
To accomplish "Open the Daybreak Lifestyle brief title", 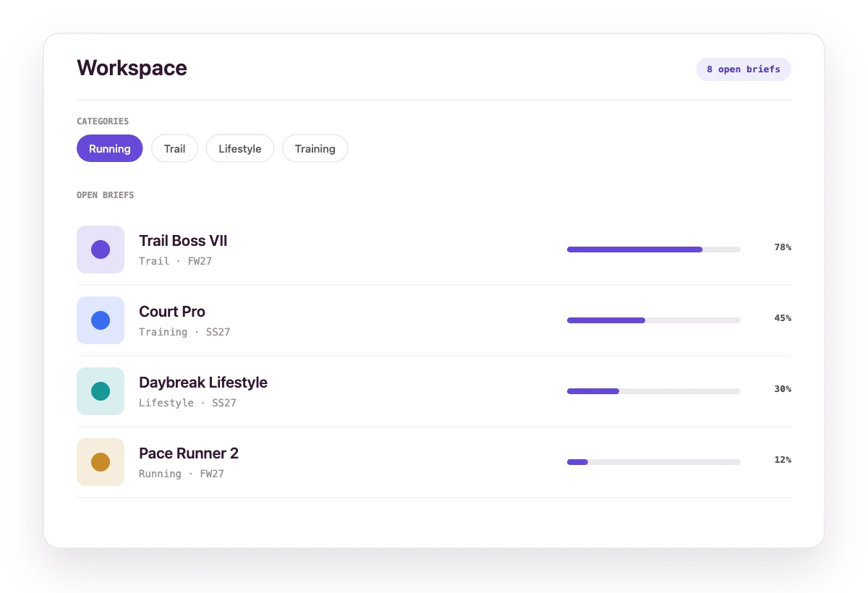I will point(203,383).
